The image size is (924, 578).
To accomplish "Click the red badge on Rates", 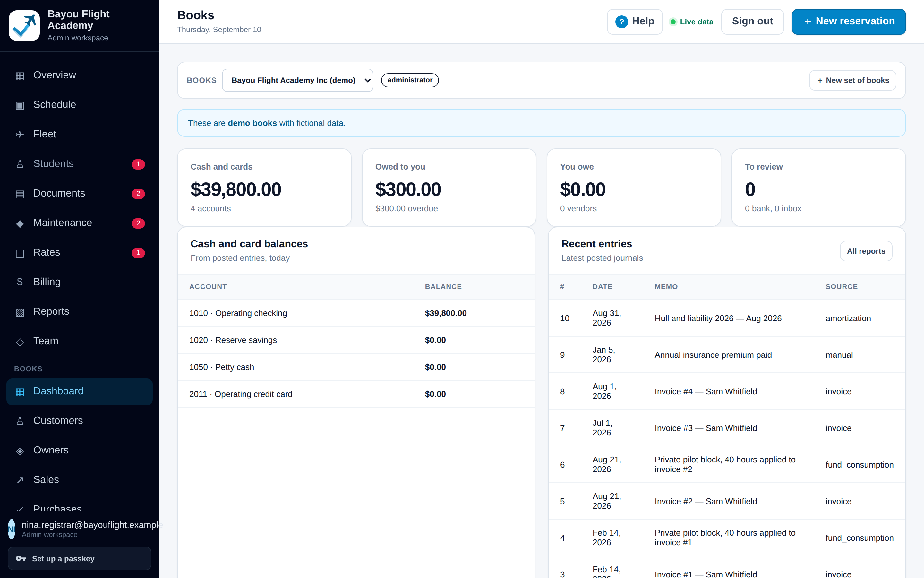I will tap(138, 252).
